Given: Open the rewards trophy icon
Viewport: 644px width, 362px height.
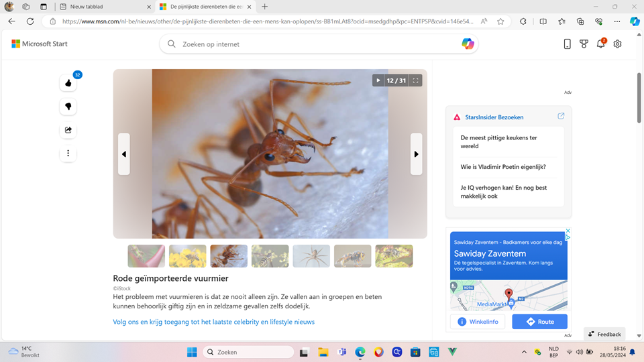Looking at the screenshot, I should click(x=584, y=44).
